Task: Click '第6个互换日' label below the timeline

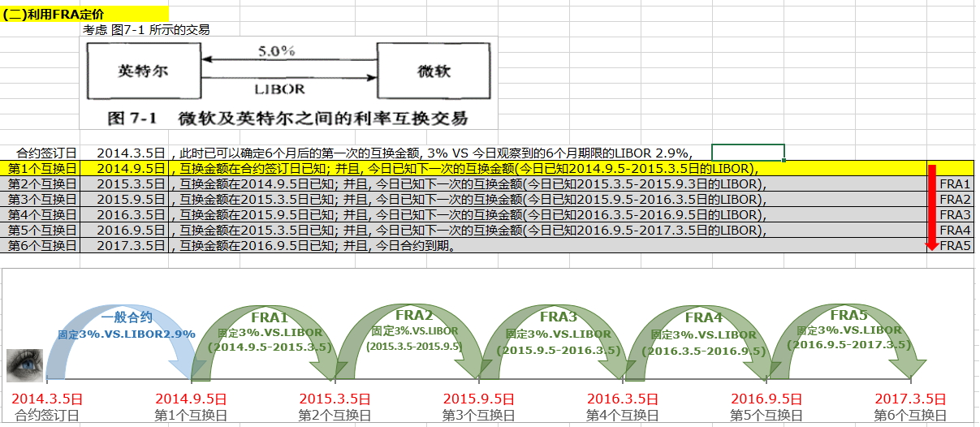Action: 911,416
